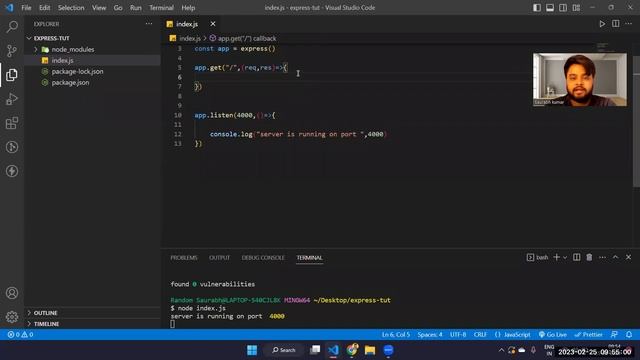The height and width of the screenshot is (360, 640).
Task: Open terminal panel more actions ellipsis
Action: [602, 258]
